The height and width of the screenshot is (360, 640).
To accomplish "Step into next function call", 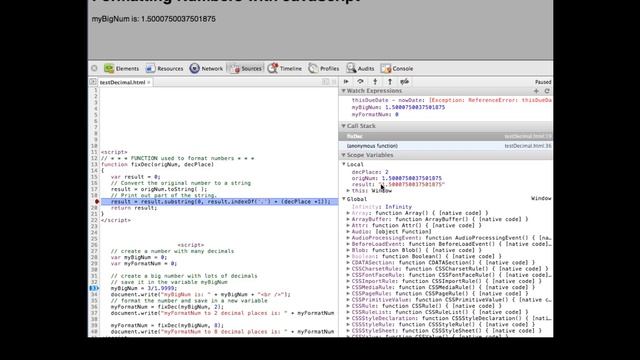I will (x=375, y=82).
